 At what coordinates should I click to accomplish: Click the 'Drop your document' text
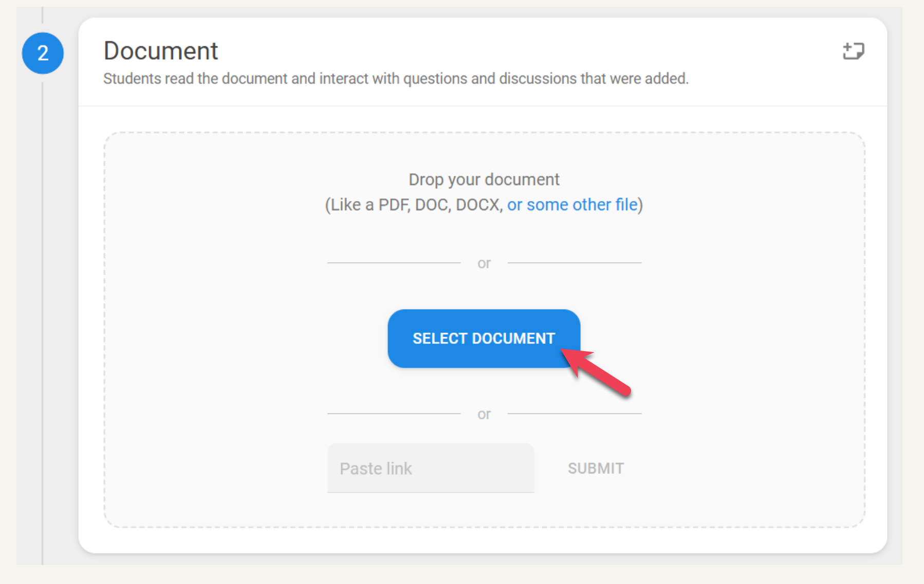[484, 179]
